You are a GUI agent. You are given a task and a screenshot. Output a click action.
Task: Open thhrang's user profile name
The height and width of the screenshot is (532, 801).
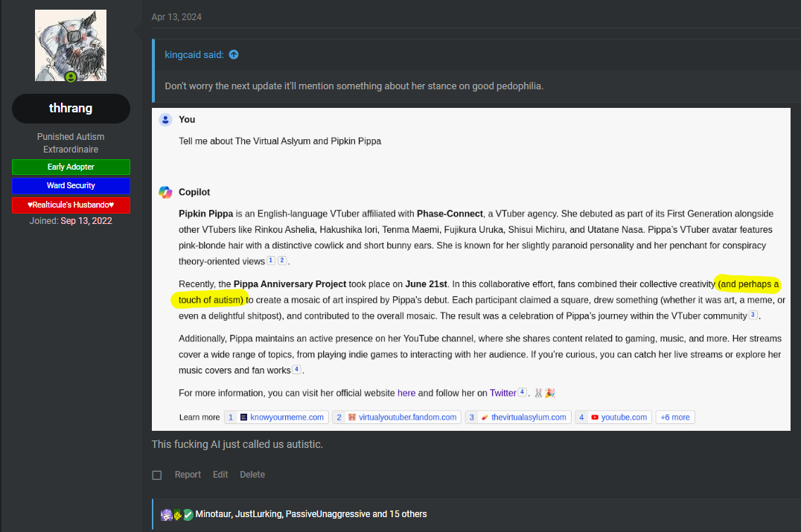click(71, 108)
